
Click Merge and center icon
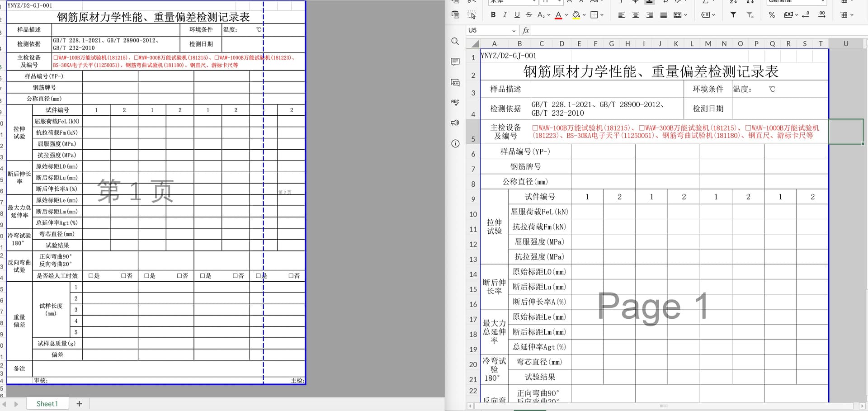point(677,15)
